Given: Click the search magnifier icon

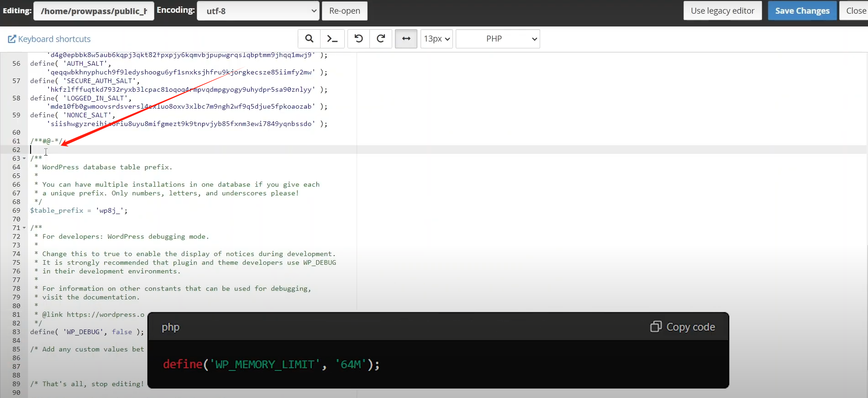Looking at the screenshot, I should pos(309,39).
